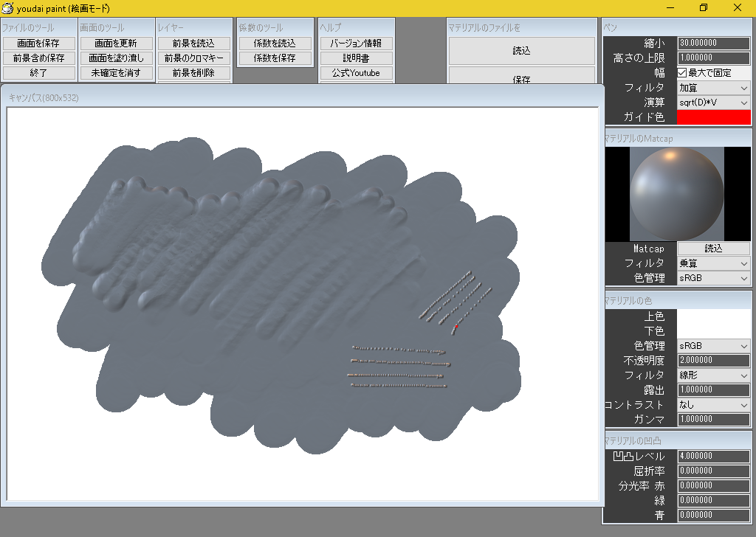Screen dimensions: 756x537
Task: Click the 画面を塗り潰し button
Action: (x=116, y=58)
